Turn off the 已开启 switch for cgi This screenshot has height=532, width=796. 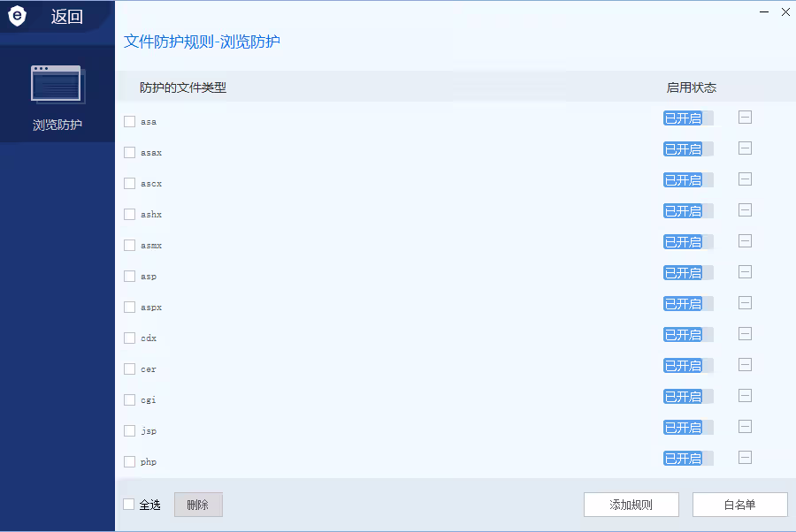point(688,397)
